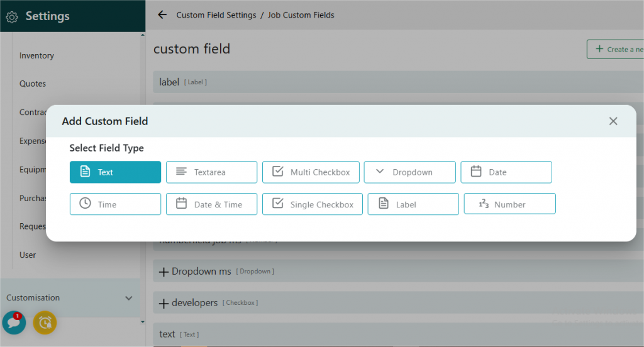Image resolution: width=644 pixels, height=347 pixels.
Task: Select the Multi Checkbox field type
Action: pyautogui.click(x=311, y=172)
